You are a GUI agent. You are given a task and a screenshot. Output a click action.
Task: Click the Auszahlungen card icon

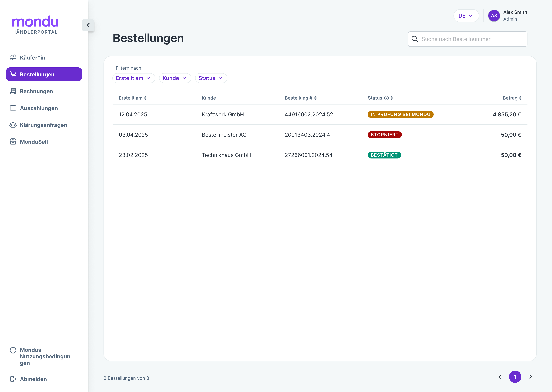(x=13, y=108)
